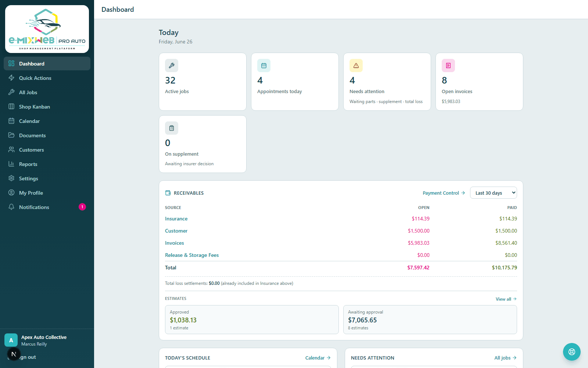Open the Insurance receivables source link

tap(176, 219)
